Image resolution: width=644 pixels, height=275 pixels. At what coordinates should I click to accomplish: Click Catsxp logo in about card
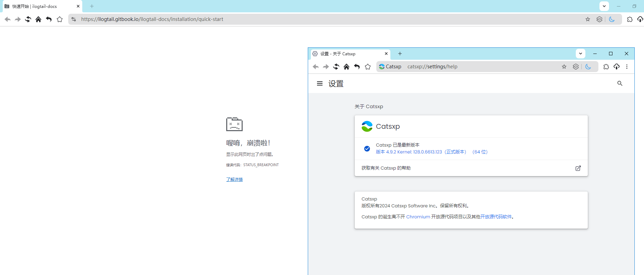pyautogui.click(x=367, y=126)
